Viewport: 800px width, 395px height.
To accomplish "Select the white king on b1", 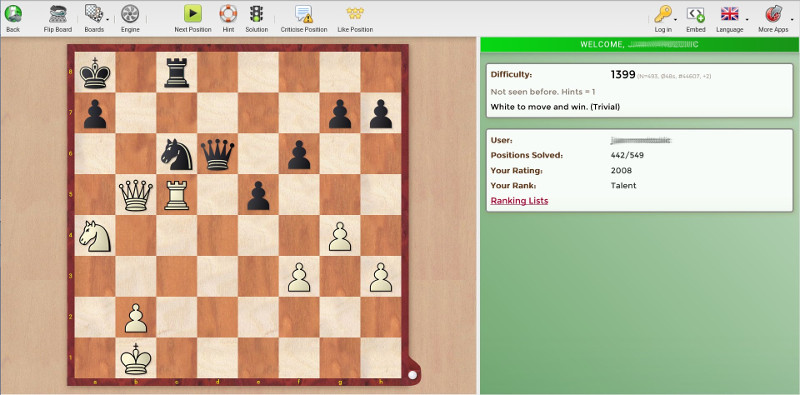I will [136, 358].
